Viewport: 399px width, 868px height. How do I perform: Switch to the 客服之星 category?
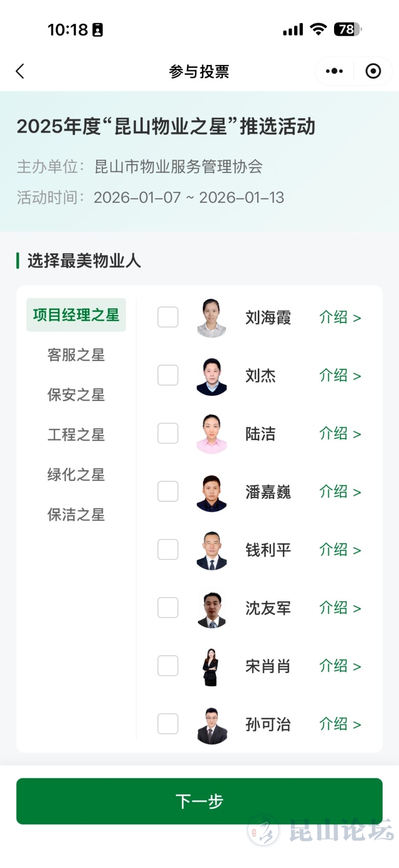coord(76,355)
